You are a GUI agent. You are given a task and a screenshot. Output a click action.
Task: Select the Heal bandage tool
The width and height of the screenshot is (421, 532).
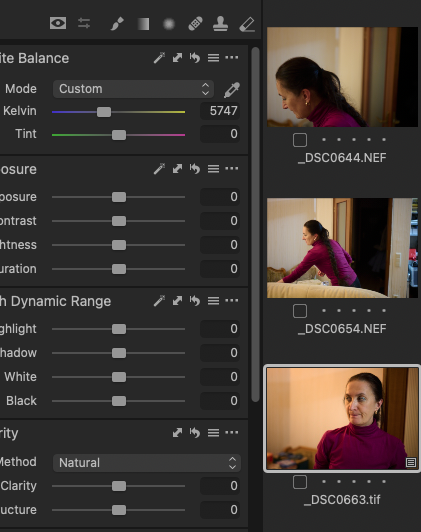pos(195,24)
